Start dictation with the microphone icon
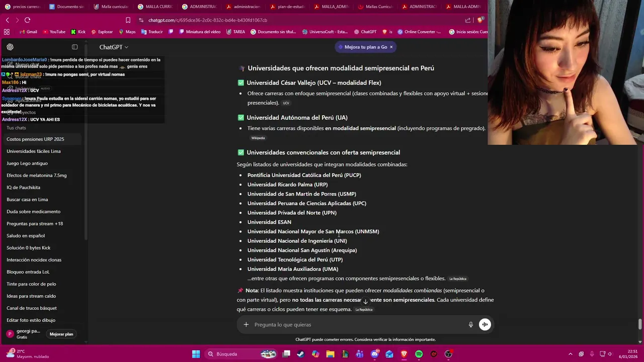This screenshot has width=644, height=362. click(x=471, y=324)
